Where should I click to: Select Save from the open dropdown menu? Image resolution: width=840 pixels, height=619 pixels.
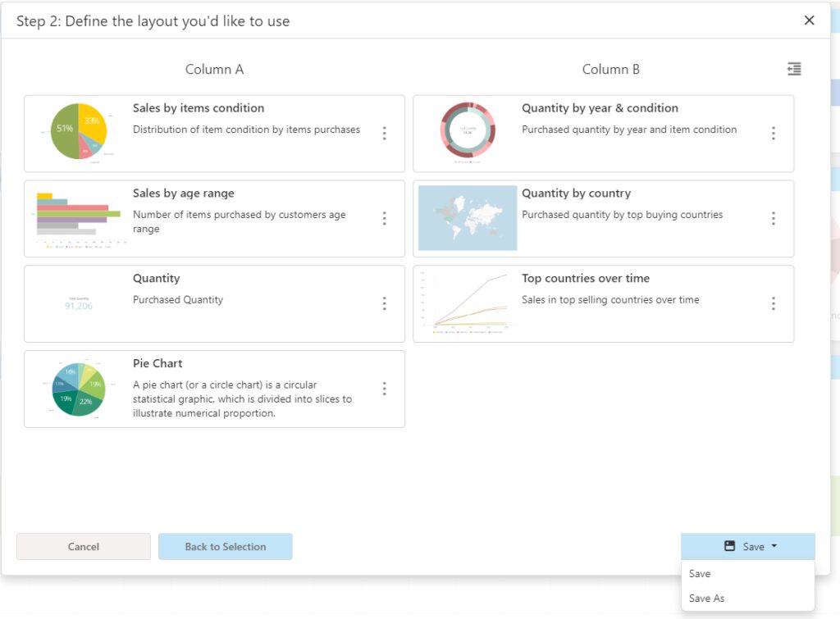coord(700,573)
